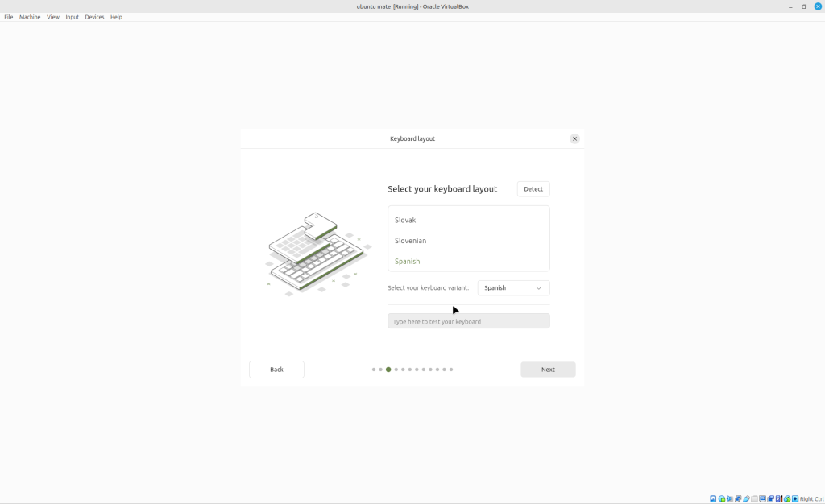
Task: Click the hard disk indicator in VirtualBox status bar
Action: click(713, 498)
